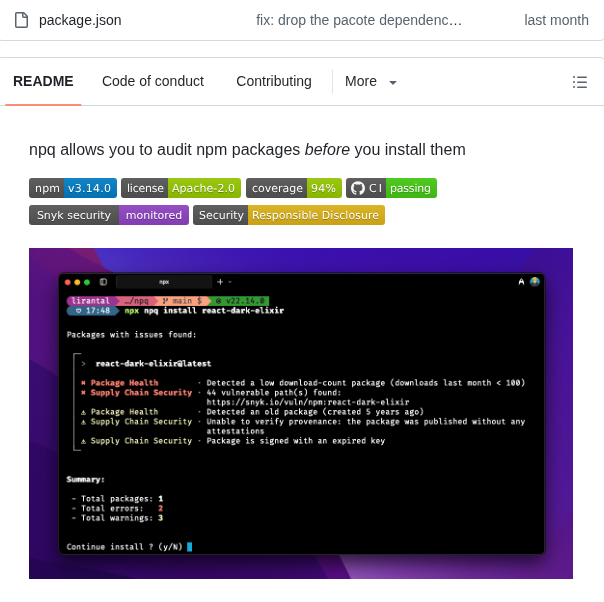The height and width of the screenshot is (602, 604).
Task: Click the license Apache-2.0 badge
Action: (x=181, y=188)
